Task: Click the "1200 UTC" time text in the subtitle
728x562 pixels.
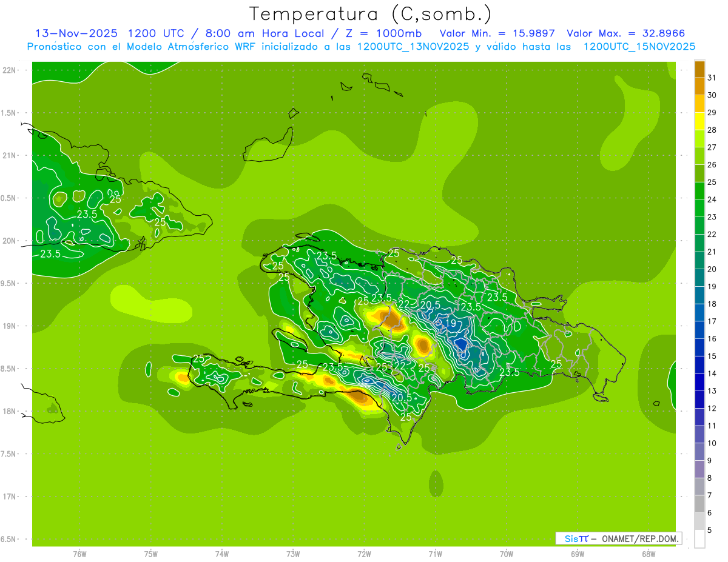Action: tap(155, 33)
